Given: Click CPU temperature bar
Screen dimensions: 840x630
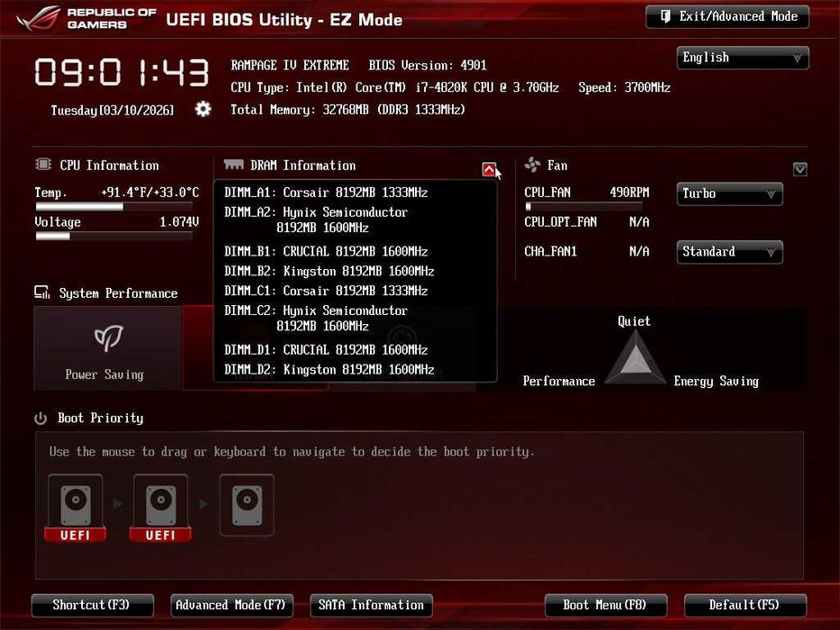Looking at the screenshot, I should [114, 206].
